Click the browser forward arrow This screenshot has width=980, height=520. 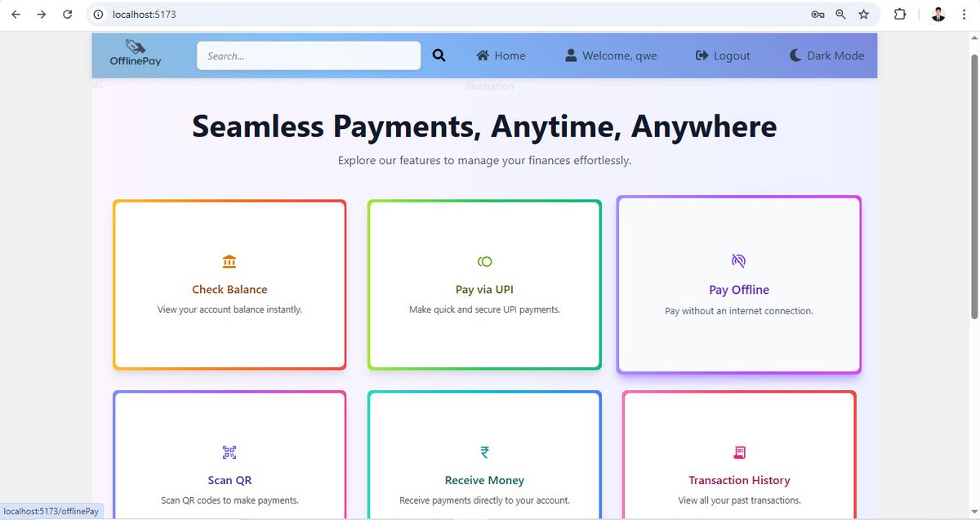click(x=42, y=15)
